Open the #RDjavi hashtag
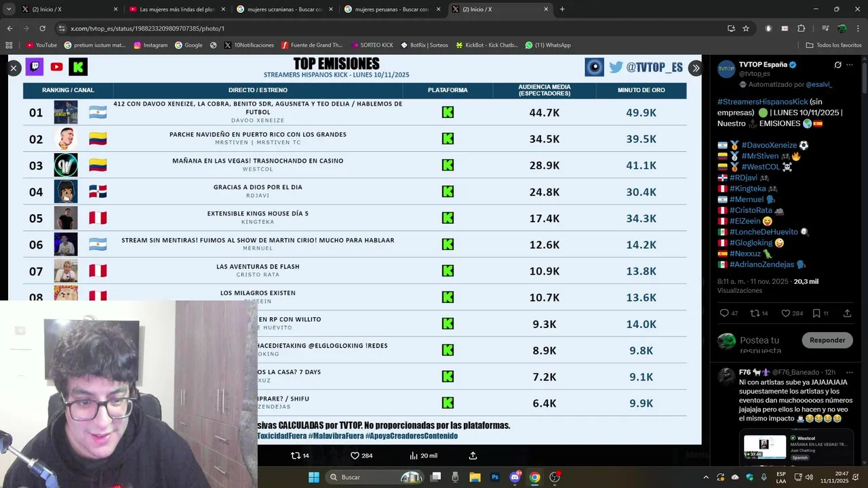Screen dimensions: 868x488 click(743, 178)
